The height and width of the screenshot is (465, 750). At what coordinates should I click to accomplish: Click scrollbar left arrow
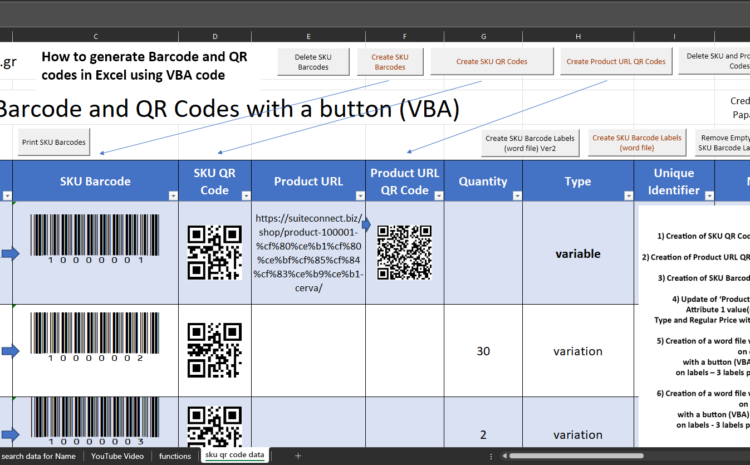tap(504, 456)
